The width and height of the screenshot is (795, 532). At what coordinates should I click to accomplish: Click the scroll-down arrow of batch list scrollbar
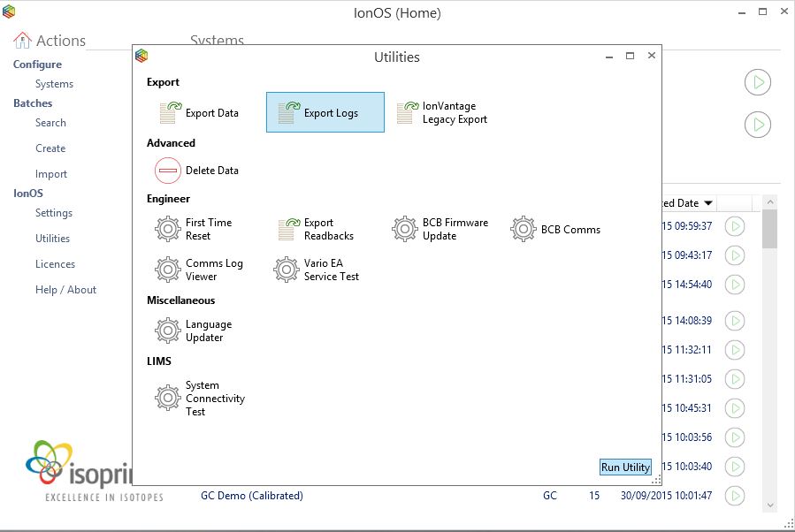[x=769, y=505]
